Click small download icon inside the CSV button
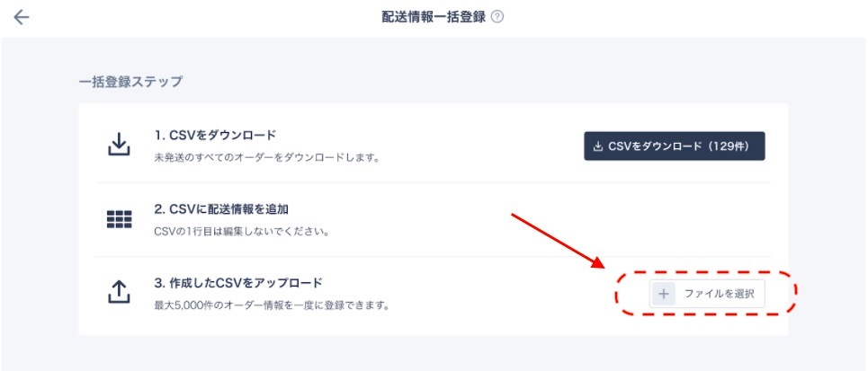The height and width of the screenshot is (371, 868). click(597, 146)
